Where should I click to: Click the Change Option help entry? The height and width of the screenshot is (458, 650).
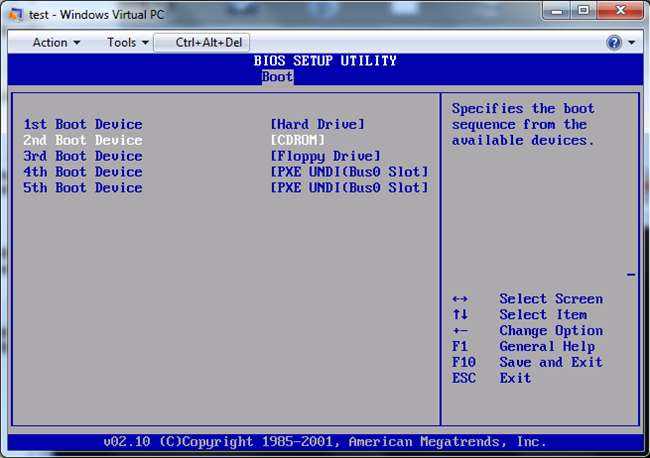[x=527, y=330]
